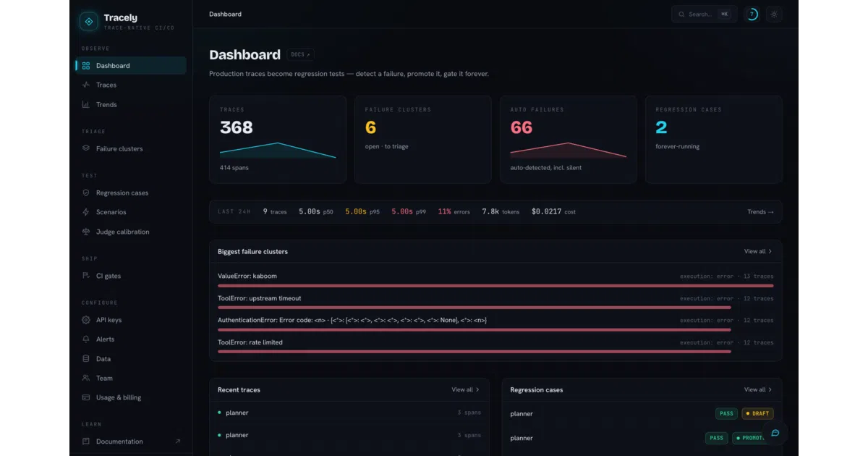Expand View all in Regression cases panel

(x=758, y=389)
